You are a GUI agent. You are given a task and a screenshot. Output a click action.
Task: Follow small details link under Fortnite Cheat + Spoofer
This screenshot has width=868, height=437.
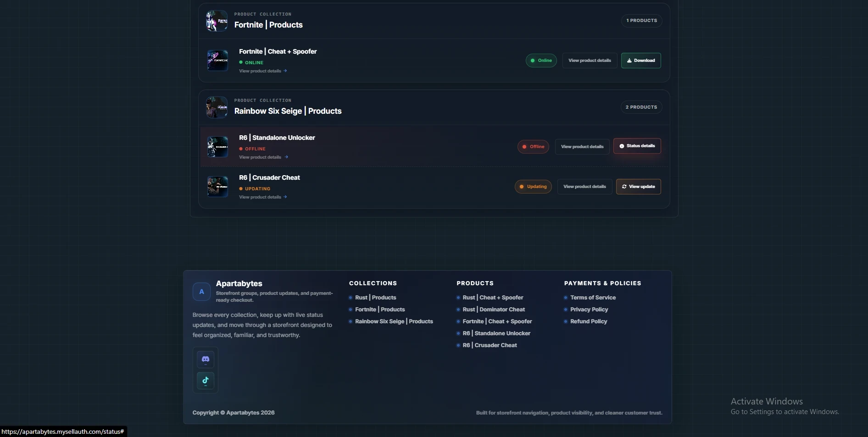[x=263, y=71]
